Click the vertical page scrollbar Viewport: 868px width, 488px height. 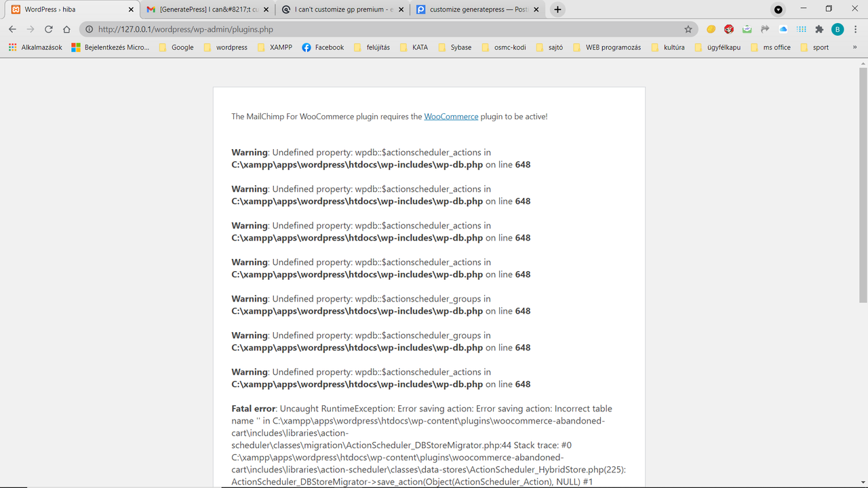[863, 184]
